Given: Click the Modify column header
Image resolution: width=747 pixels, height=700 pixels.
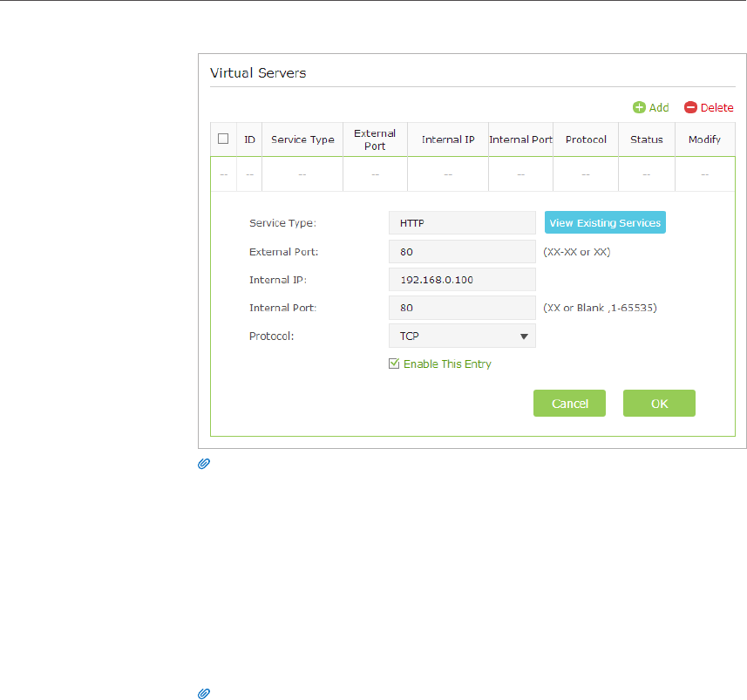Looking at the screenshot, I should coord(704,139).
